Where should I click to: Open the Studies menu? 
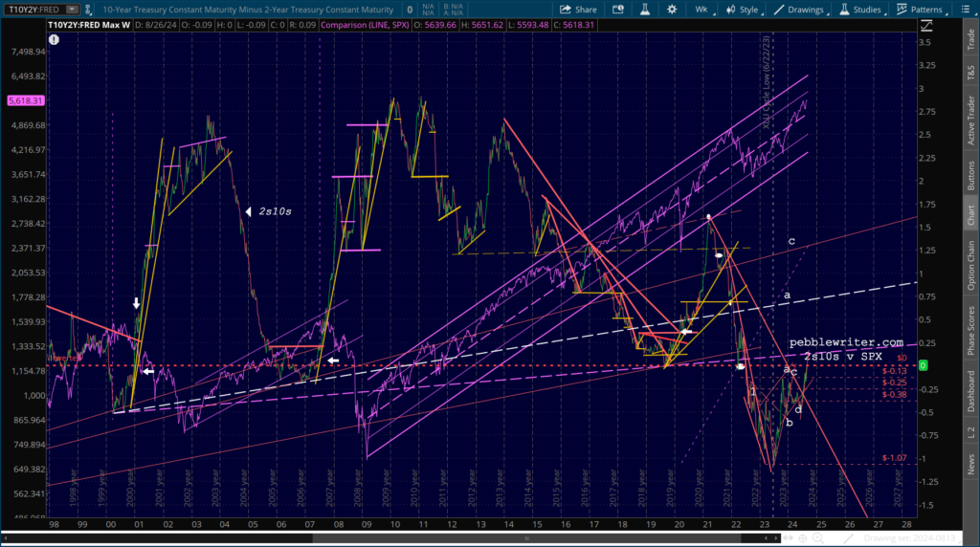point(861,10)
